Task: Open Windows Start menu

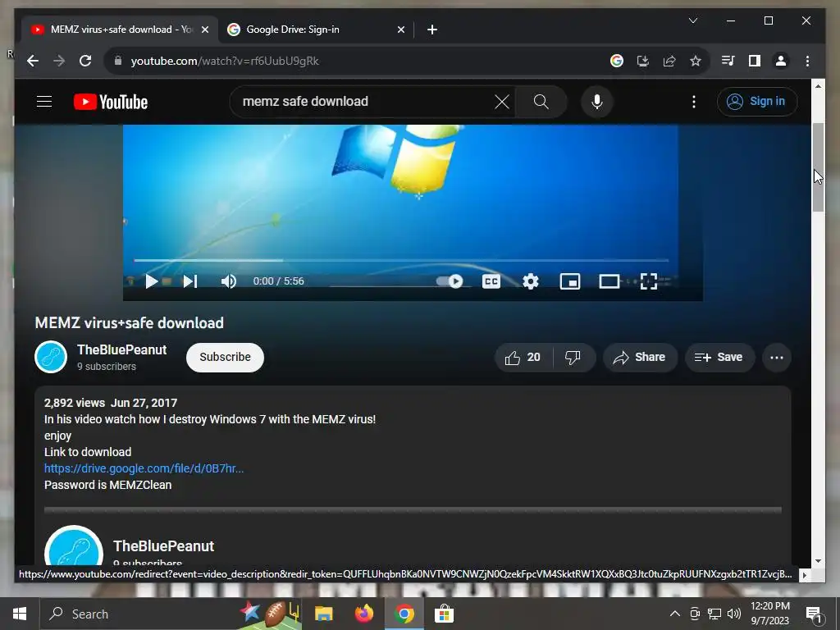Action: point(20,614)
